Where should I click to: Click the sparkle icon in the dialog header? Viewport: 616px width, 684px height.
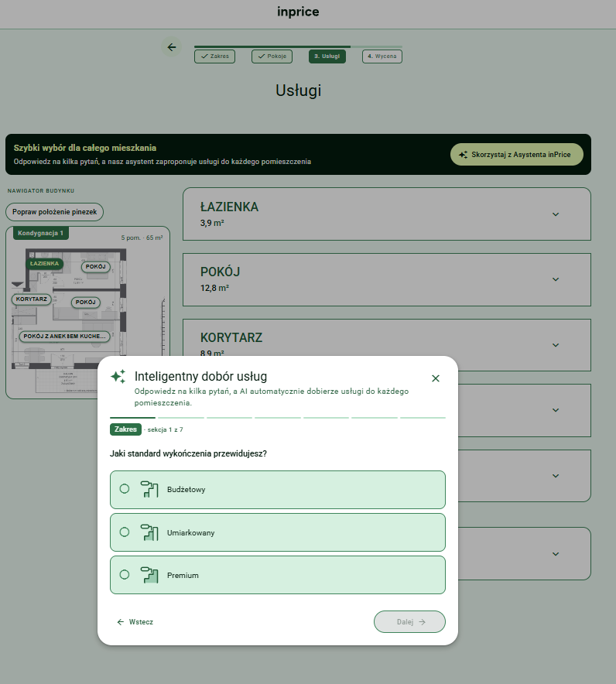(x=118, y=377)
